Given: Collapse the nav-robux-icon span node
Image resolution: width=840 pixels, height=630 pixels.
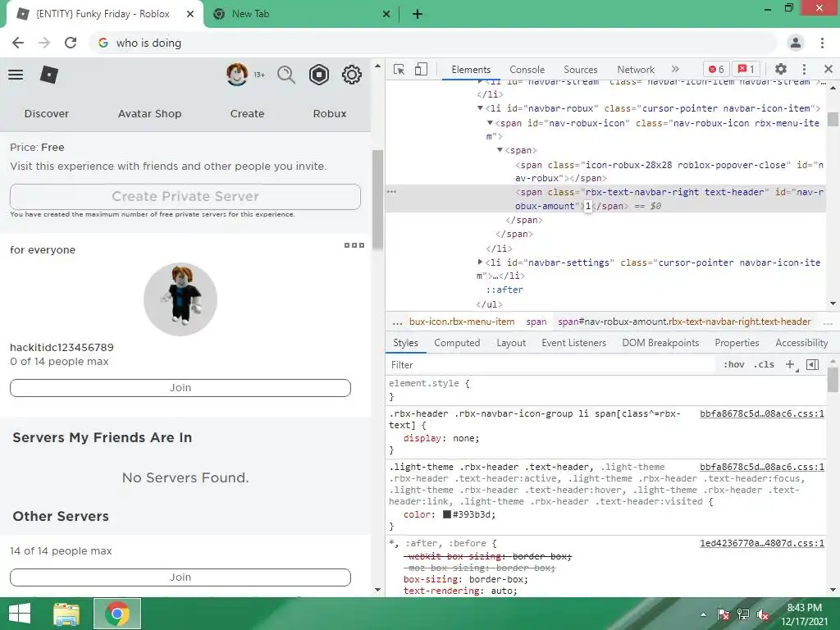Looking at the screenshot, I should click(490, 123).
